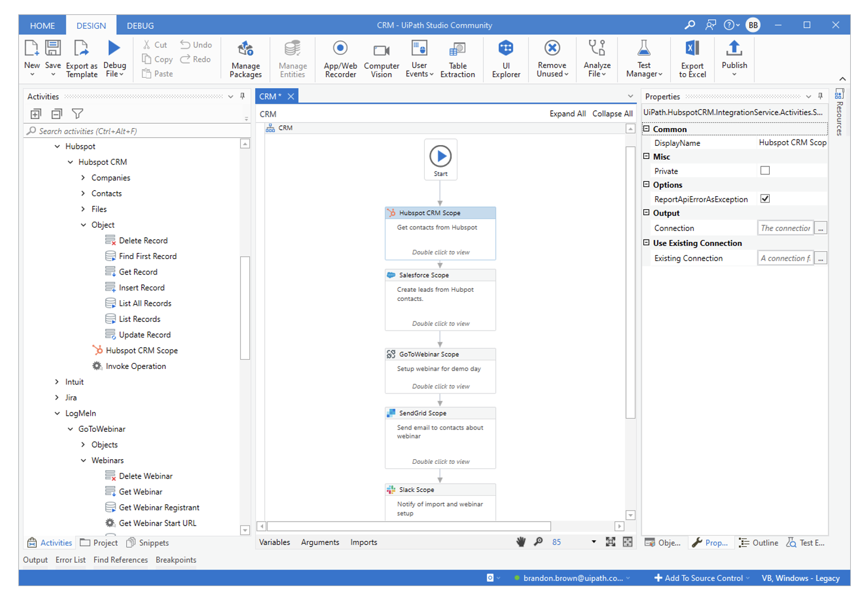Click the zoom magnifier icon in designer
868x597 pixels.
538,542
